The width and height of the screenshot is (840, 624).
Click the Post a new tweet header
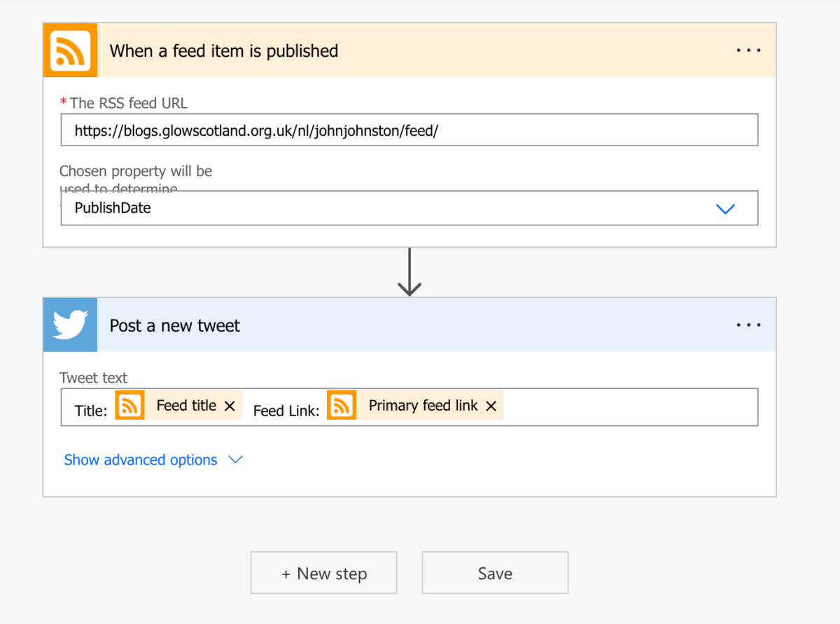point(174,325)
